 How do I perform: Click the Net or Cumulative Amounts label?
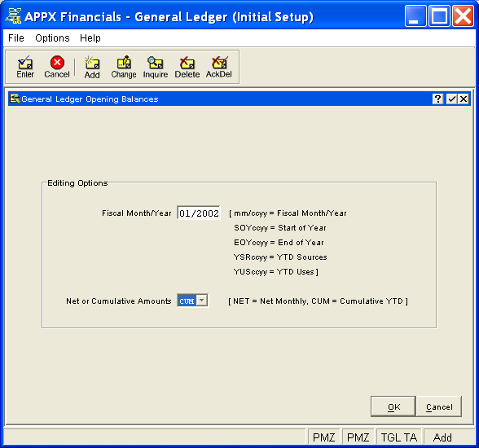click(119, 301)
